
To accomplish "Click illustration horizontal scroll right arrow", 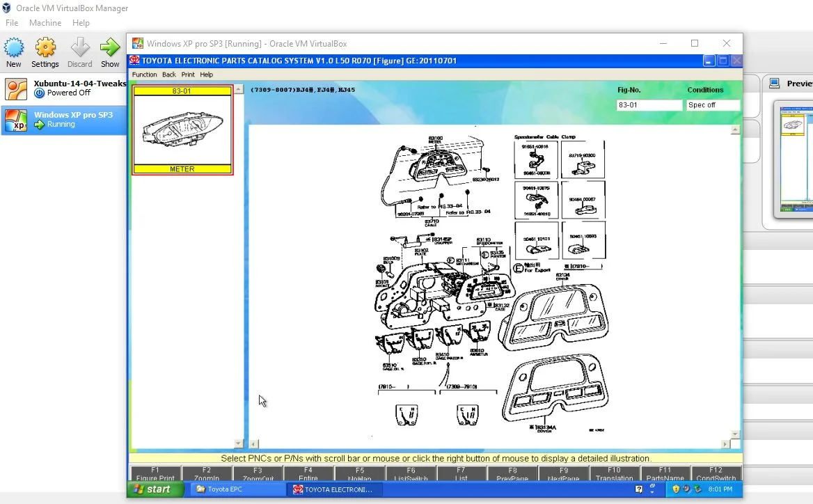I will [x=725, y=444].
